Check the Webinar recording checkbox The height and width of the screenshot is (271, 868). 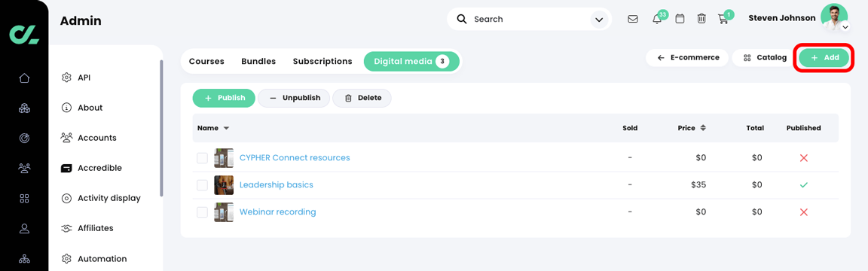[202, 212]
